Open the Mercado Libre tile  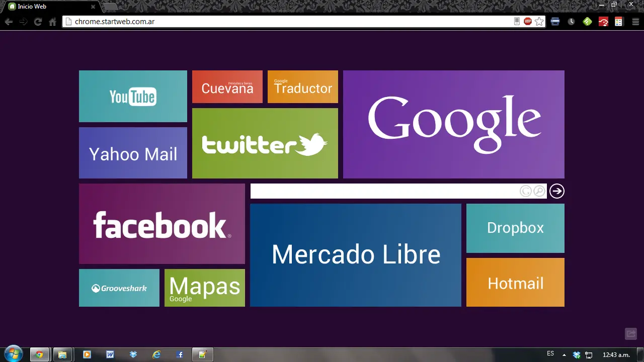(x=356, y=255)
